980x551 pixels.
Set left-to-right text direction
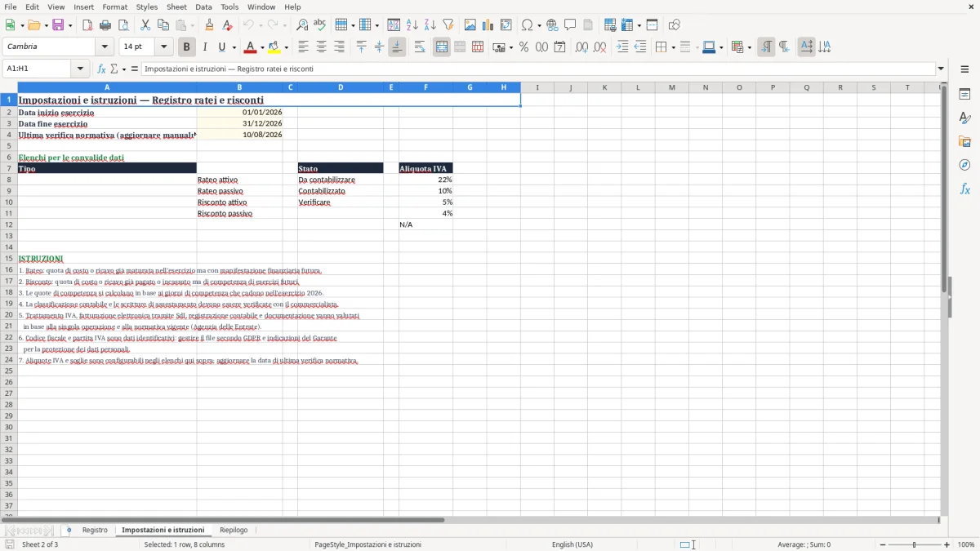coord(766,47)
